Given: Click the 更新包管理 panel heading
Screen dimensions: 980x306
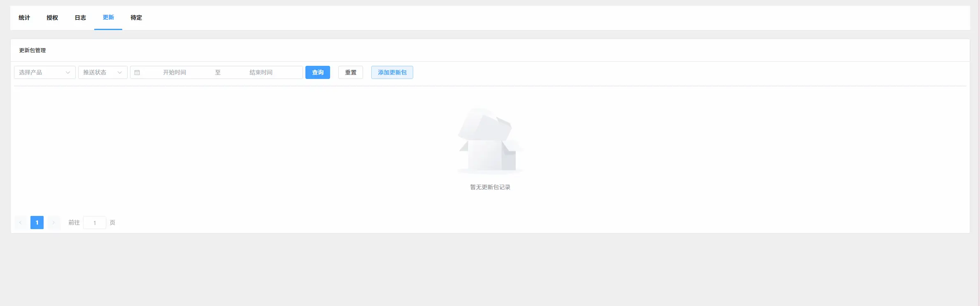Looking at the screenshot, I should pyautogui.click(x=33, y=50).
